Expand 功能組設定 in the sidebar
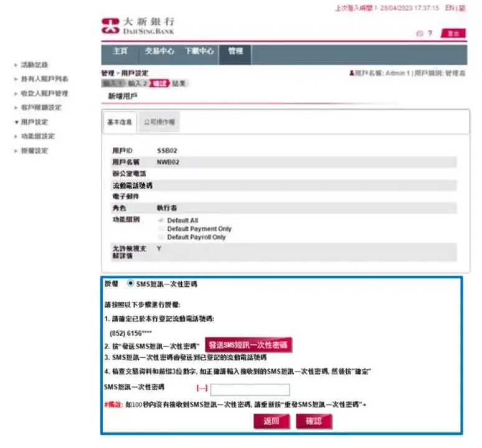Screen dimensions: 482x448 tap(37, 136)
